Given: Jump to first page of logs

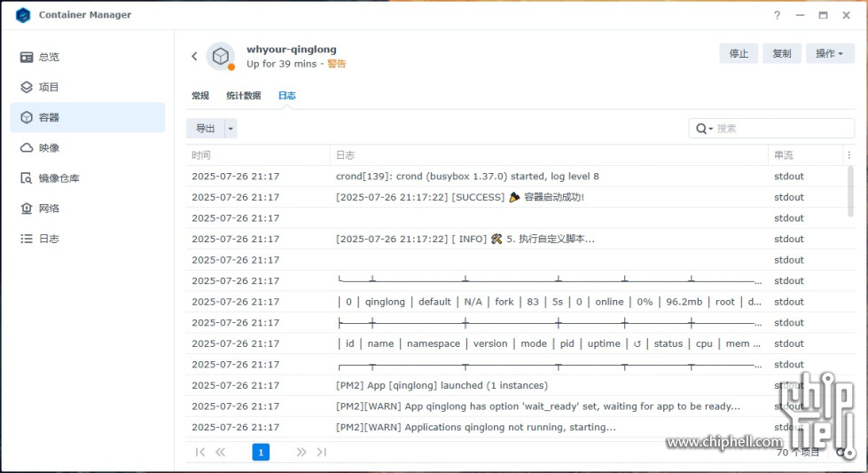Looking at the screenshot, I should click(200, 452).
